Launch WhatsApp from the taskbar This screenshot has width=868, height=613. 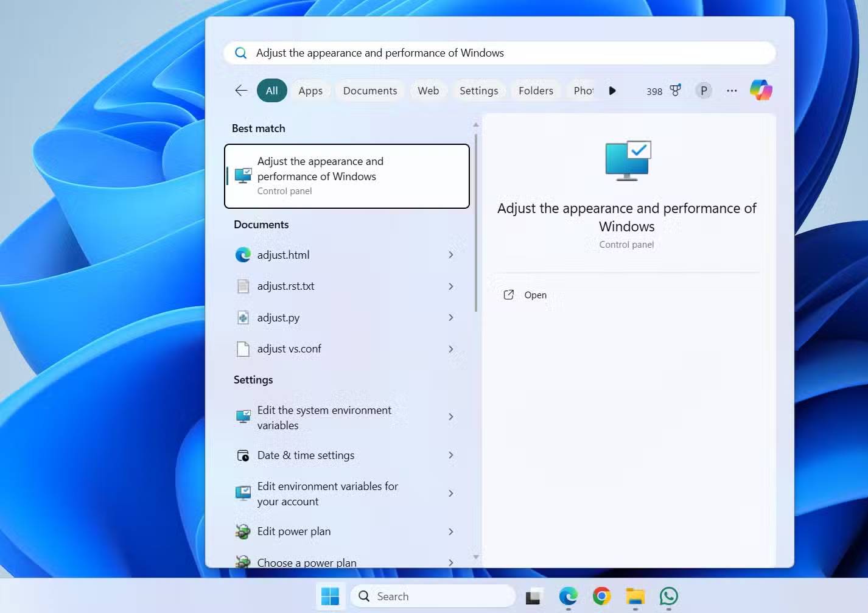668,596
